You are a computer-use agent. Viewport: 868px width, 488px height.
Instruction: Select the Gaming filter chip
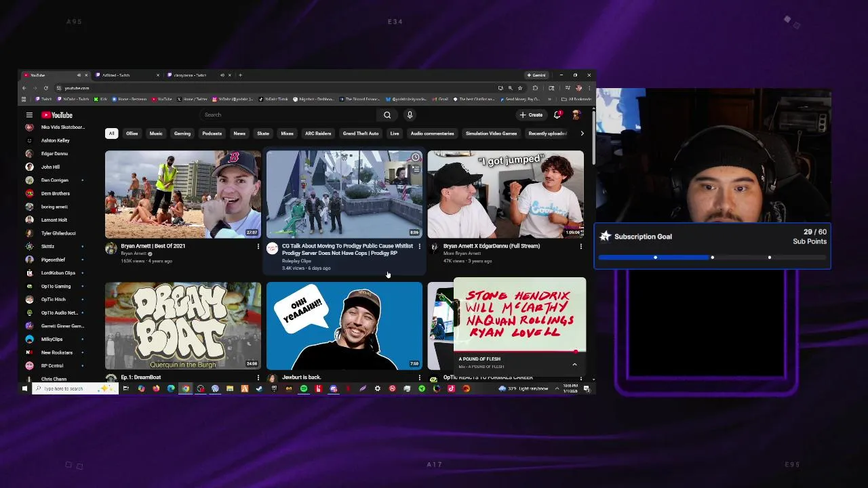(x=182, y=134)
